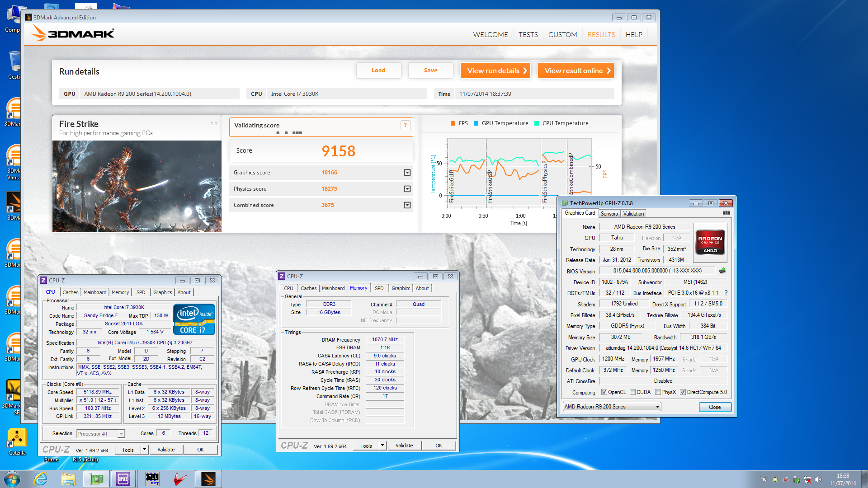Open the Graphics tab in the CPU-Z Memory window
868x488 pixels.
pos(401,288)
